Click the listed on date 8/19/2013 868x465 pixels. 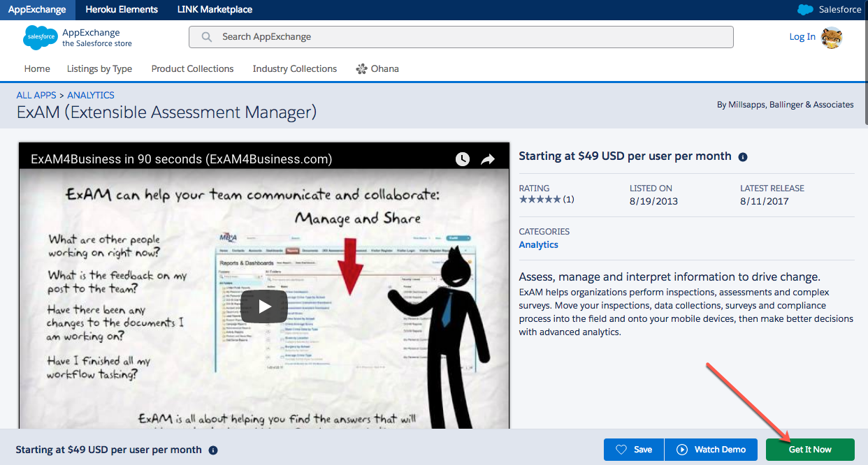click(654, 201)
